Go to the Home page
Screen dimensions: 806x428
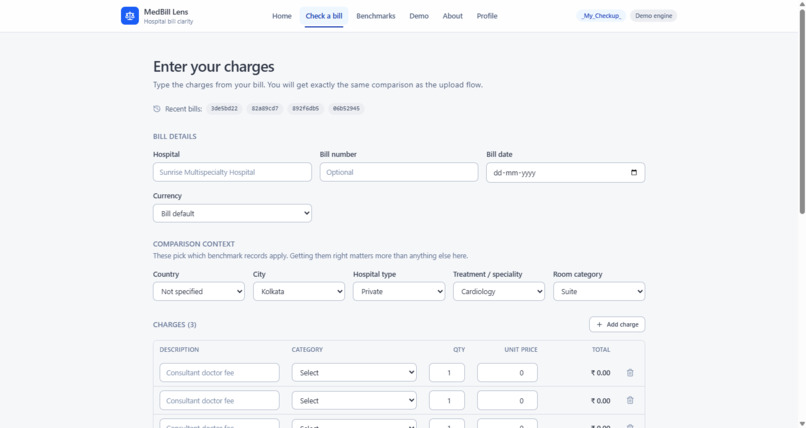pos(282,16)
